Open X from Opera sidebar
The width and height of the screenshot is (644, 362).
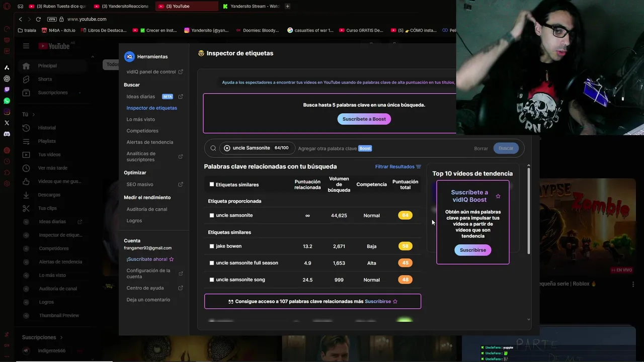click(7, 123)
